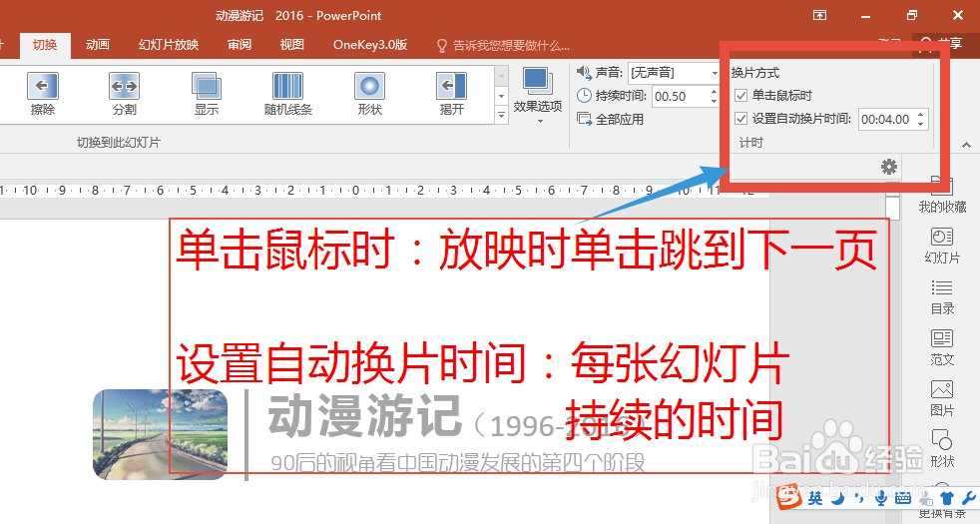Image resolution: width=980 pixels, height=524 pixels.
Task: Click the 计时 group label
Action: [751, 143]
